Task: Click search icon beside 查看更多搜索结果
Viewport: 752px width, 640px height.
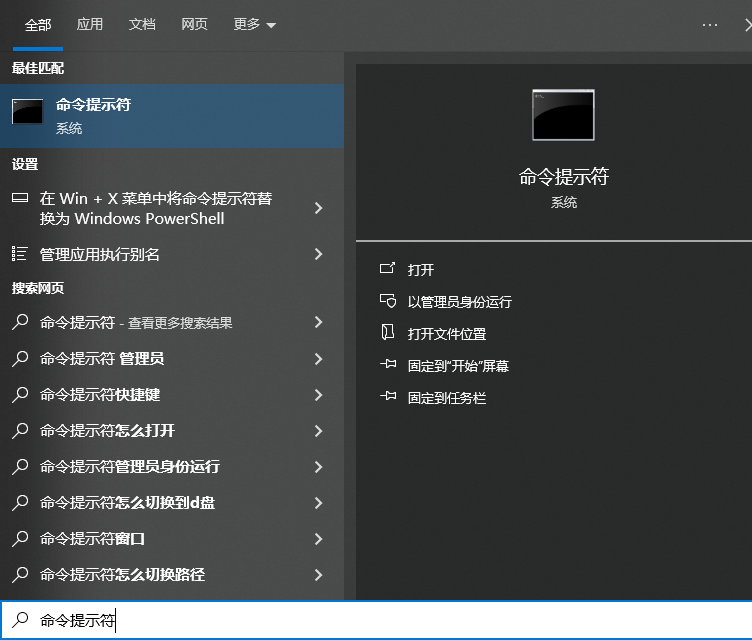Action: pos(20,321)
